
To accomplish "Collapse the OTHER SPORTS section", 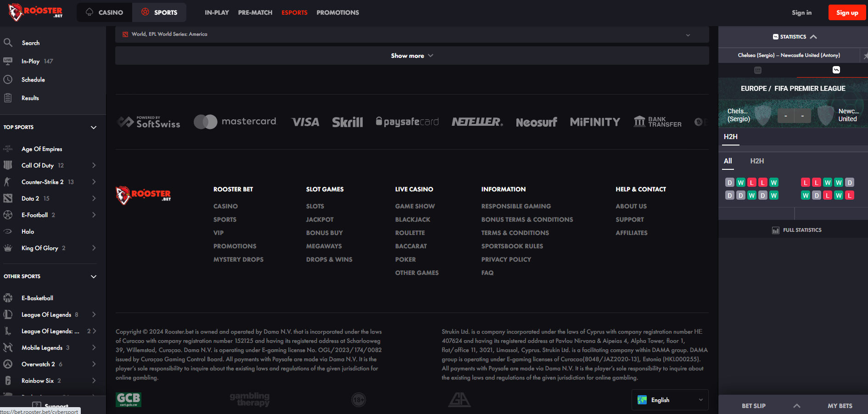I will (94, 276).
